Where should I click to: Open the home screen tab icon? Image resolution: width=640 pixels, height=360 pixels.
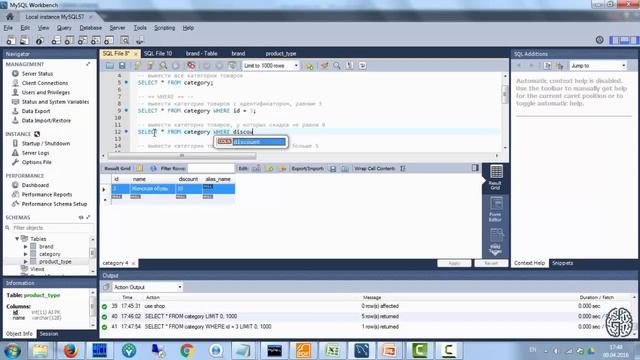point(10,17)
